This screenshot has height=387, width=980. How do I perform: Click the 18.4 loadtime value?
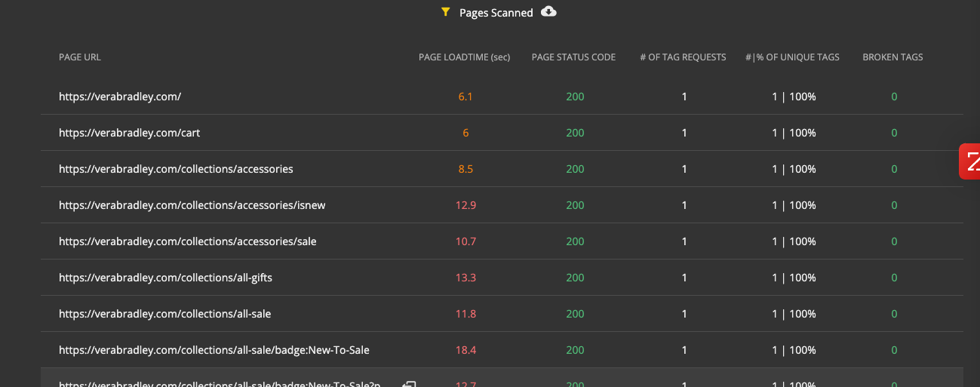[465, 350]
